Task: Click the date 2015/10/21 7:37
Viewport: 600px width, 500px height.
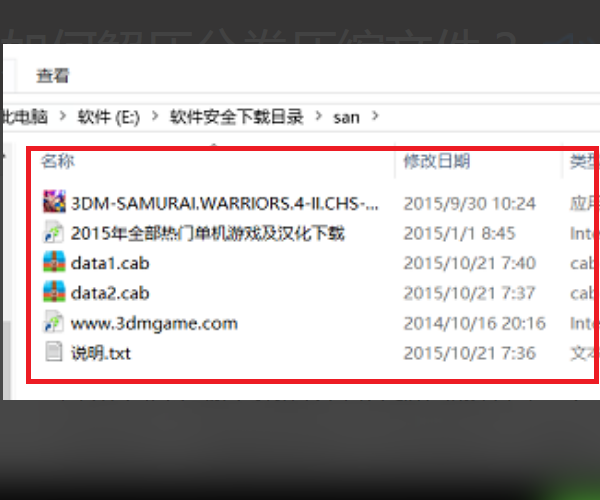Action: pos(470,293)
